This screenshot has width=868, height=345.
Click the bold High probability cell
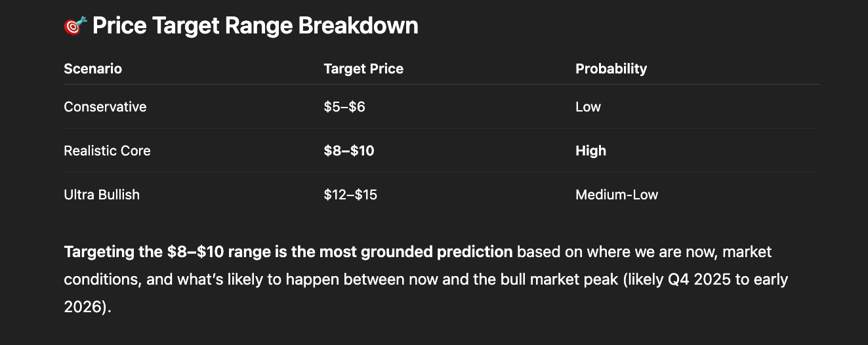pos(590,151)
